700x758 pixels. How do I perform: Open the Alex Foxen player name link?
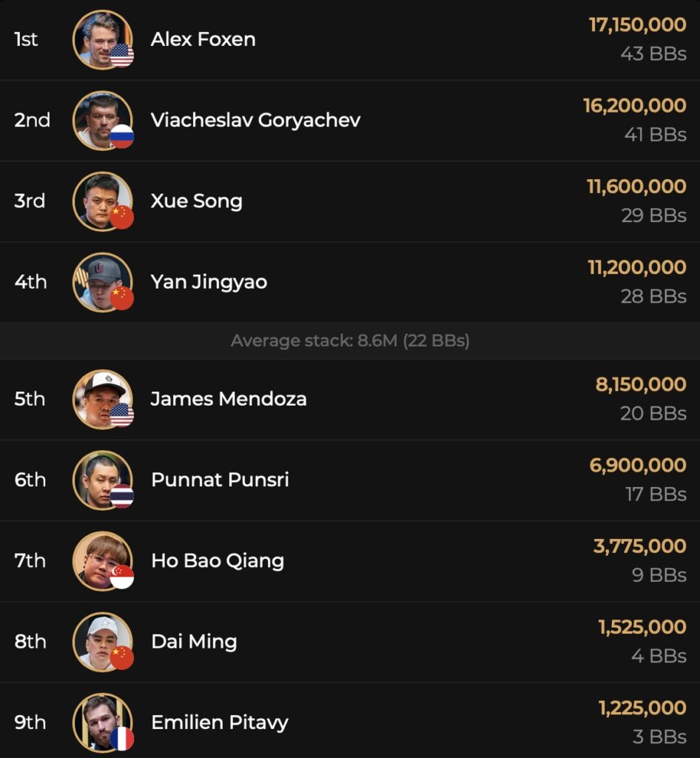pyautogui.click(x=203, y=39)
